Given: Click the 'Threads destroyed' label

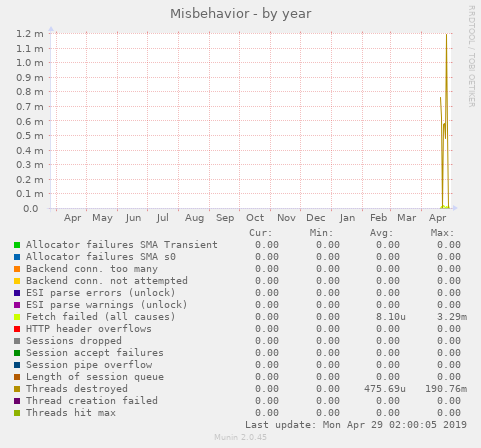Looking at the screenshot, I should pyautogui.click(x=77, y=389).
